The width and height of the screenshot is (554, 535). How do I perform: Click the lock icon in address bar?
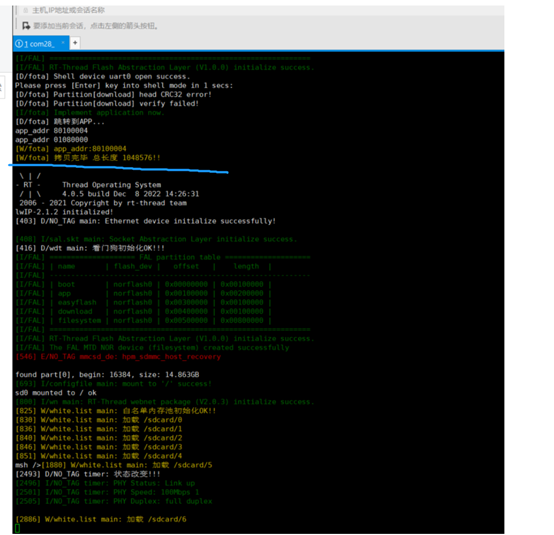[x=25, y=10]
